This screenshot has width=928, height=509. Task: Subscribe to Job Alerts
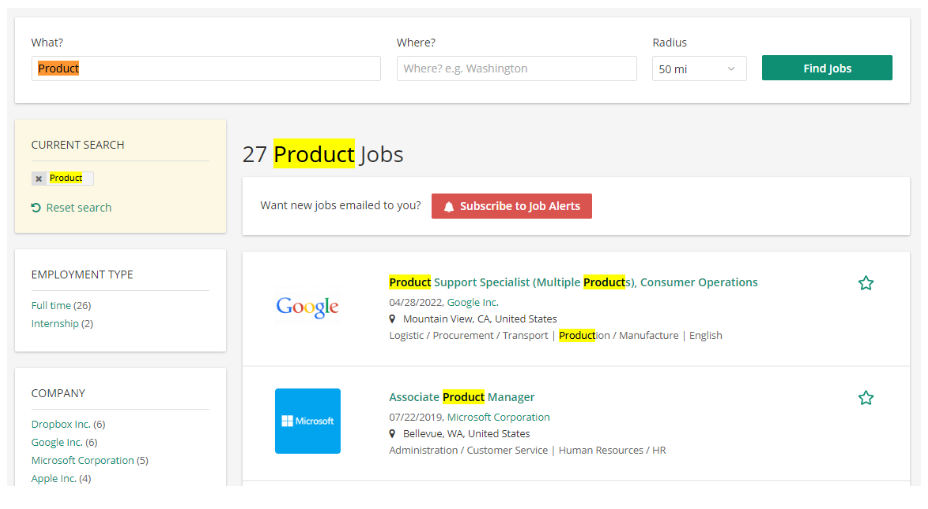coord(511,206)
